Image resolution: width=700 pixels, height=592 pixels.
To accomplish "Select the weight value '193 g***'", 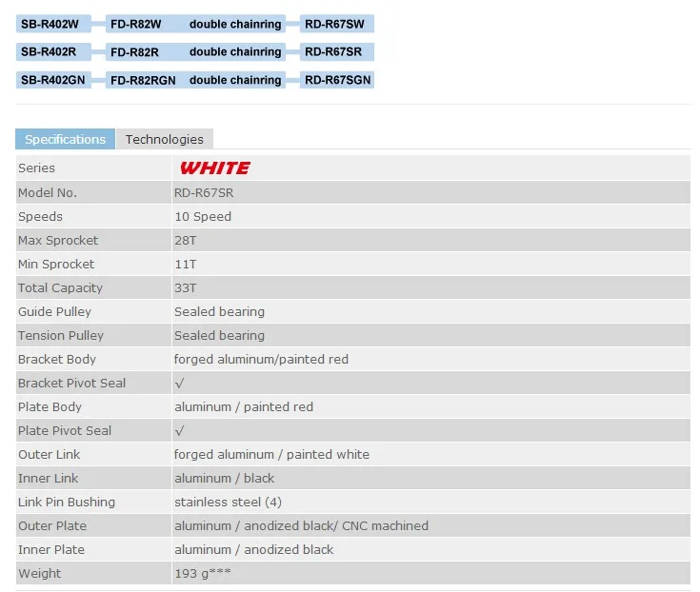I will click(x=203, y=573).
